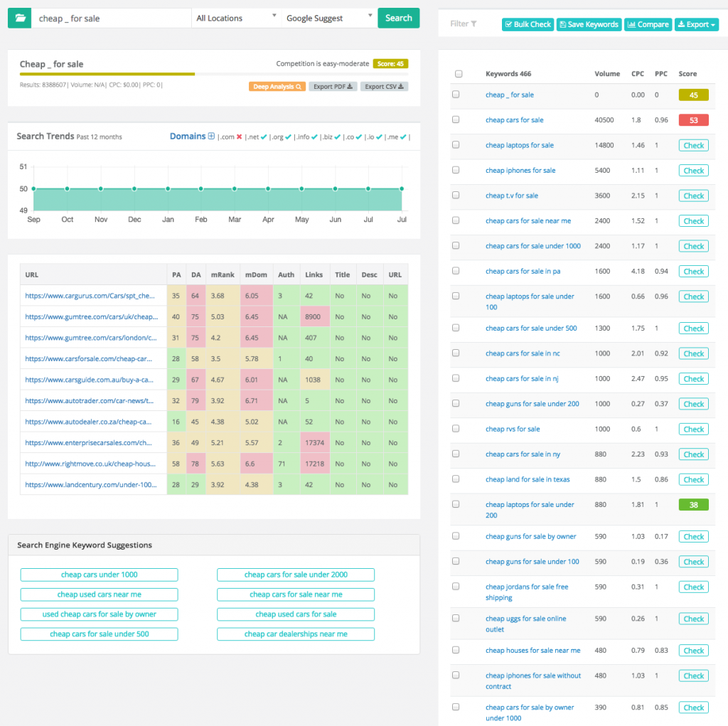Image resolution: width=728 pixels, height=726 pixels.
Task: Select suggestion cheap cars under 1000
Action: click(x=100, y=575)
